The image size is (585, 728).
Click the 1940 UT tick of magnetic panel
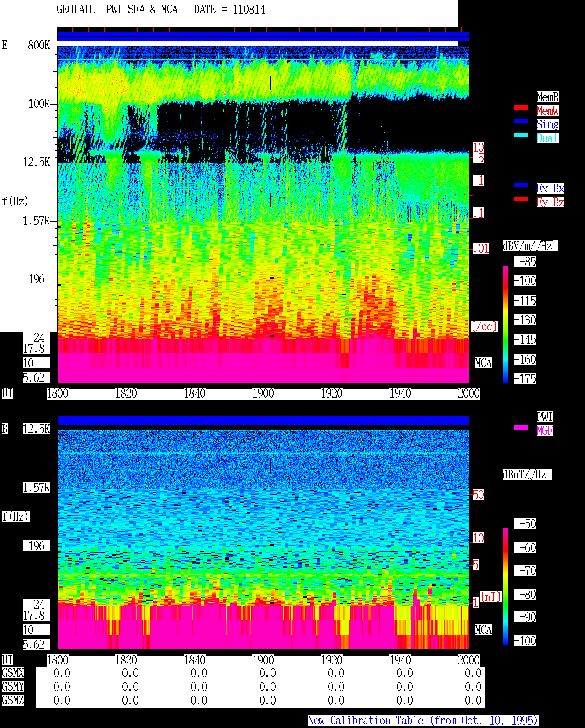(400, 660)
